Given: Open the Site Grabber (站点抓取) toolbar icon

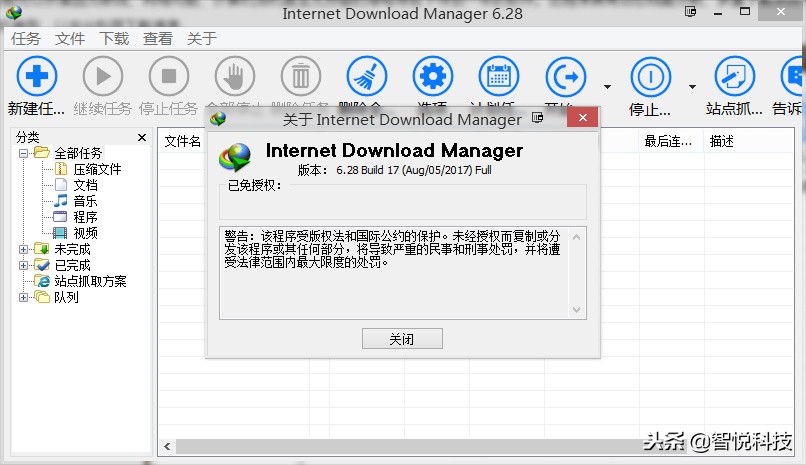Looking at the screenshot, I should pos(735,77).
